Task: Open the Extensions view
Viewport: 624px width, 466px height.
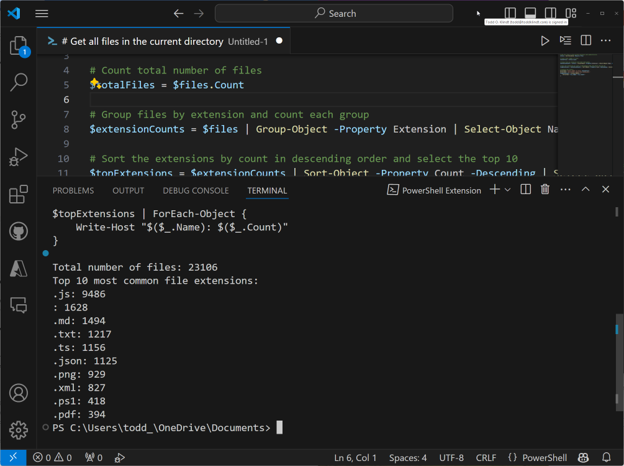Action: tap(18, 194)
